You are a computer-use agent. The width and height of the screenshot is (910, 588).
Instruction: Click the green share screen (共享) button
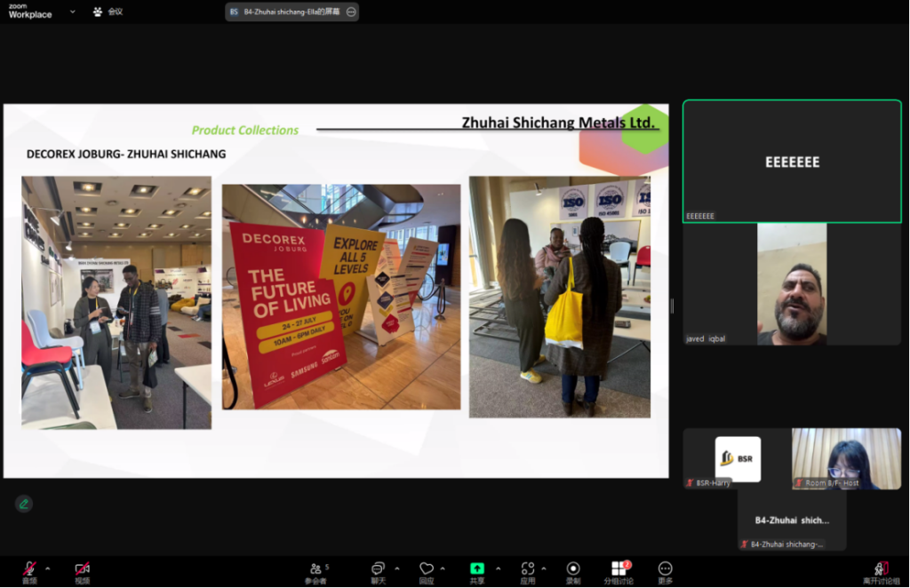(477, 572)
